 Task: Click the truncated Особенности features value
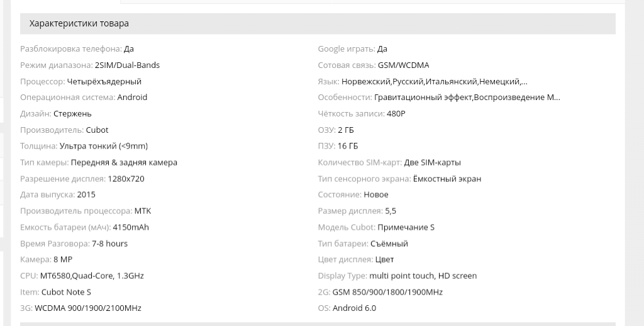(467, 98)
